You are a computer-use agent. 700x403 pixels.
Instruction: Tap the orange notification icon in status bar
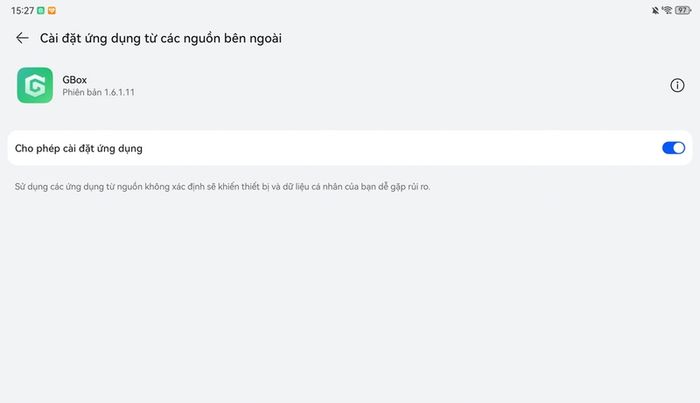pos(52,10)
